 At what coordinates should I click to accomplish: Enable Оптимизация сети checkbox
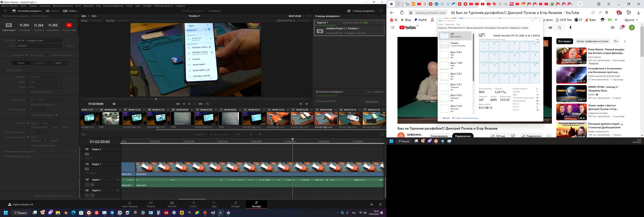coord(28,92)
